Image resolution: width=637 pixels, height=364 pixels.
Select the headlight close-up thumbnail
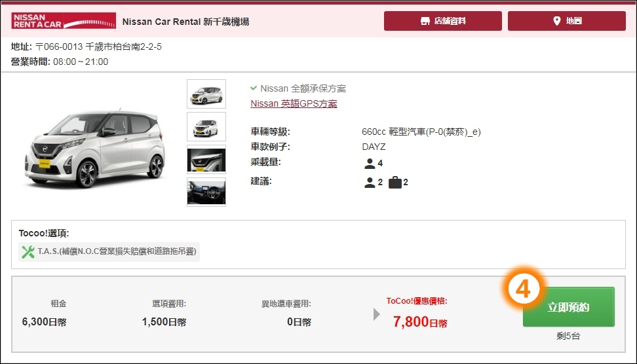click(x=206, y=160)
